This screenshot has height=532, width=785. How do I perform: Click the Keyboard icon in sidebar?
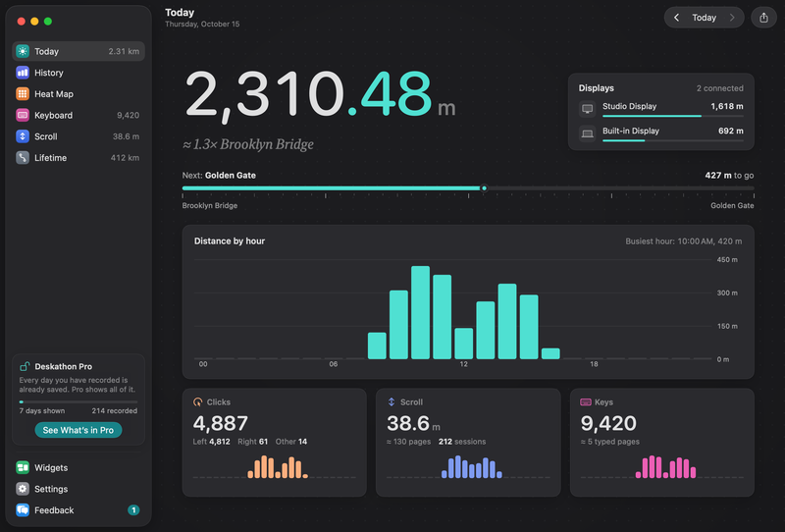pos(23,115)
